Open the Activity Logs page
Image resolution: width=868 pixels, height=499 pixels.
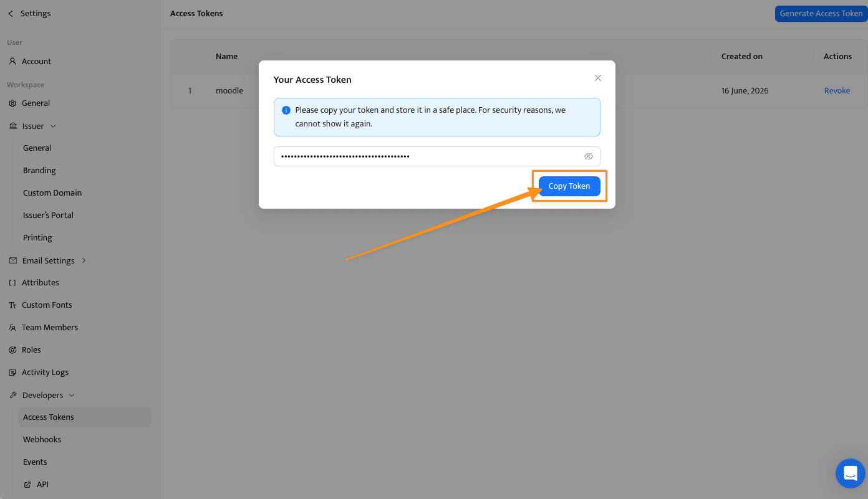click(x=45, y=372)
